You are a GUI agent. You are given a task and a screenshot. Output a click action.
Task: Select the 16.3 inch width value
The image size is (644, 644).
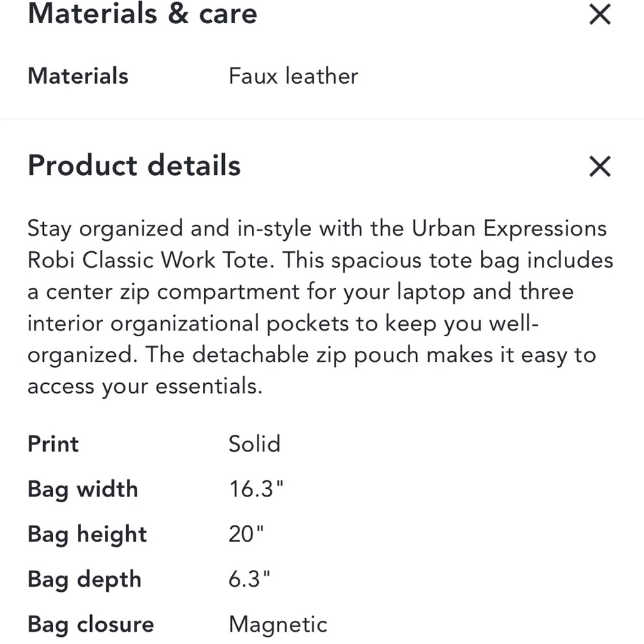256,489
